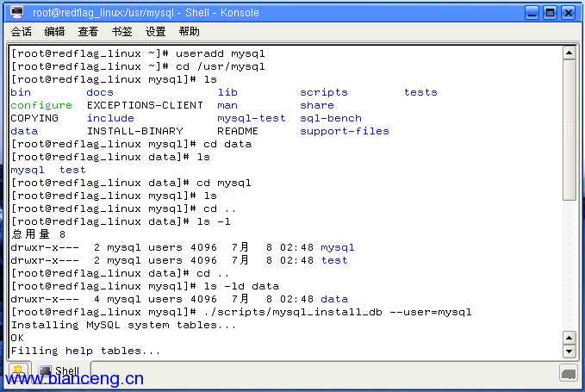The image size is (585, 392).
Task: Open the 帮助 (Help) menu
Action: pyautogui.click(x=190, y=32)
